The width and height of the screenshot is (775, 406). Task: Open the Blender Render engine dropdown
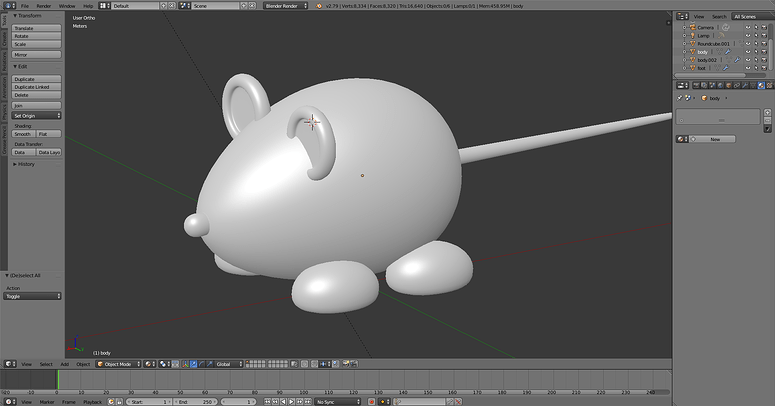coord(286,6)
